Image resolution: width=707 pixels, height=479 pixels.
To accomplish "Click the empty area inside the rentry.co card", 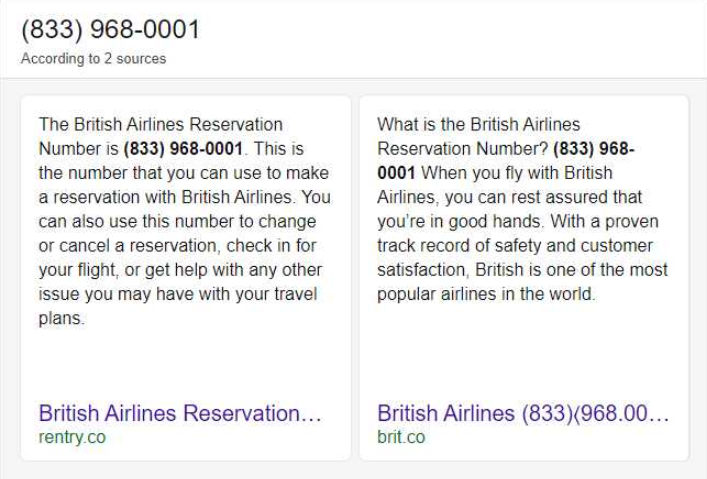I will [x=185, y=365].
